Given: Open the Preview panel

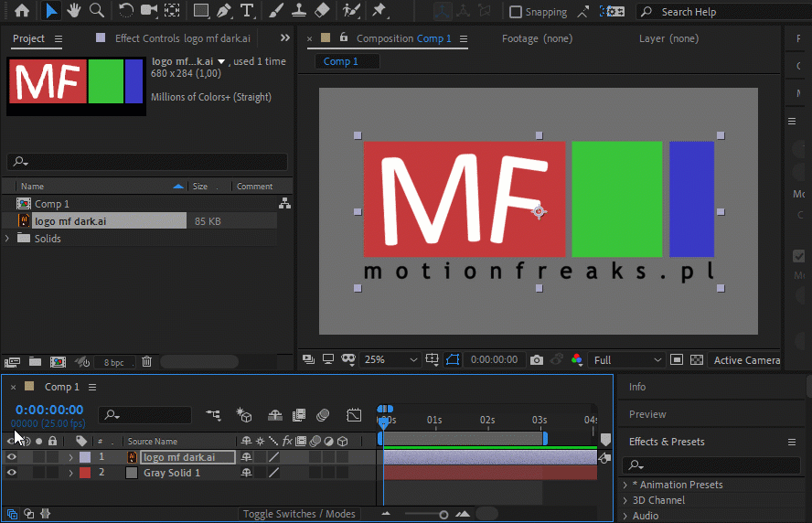Looking at the screenshot, I should point(647,414).
